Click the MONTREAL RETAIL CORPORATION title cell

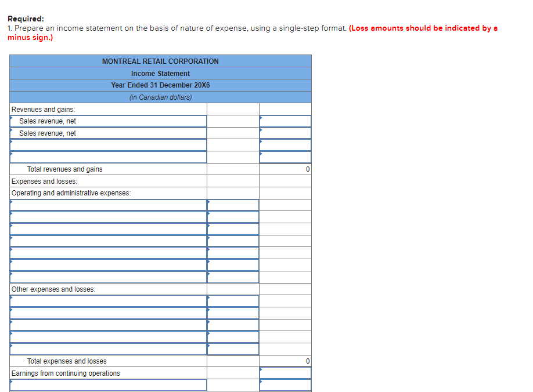pos(160,61)
